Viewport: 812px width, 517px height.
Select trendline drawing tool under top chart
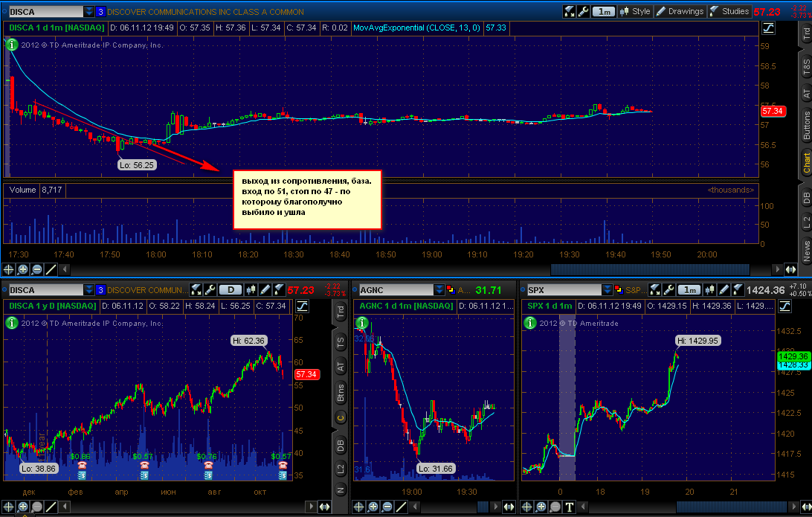pos(51,269)
